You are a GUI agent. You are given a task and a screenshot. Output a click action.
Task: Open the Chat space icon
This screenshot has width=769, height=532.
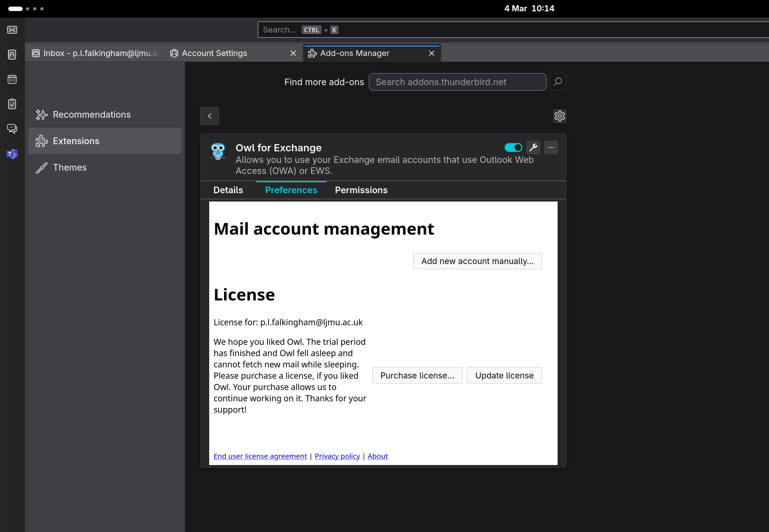pos(12,129)
